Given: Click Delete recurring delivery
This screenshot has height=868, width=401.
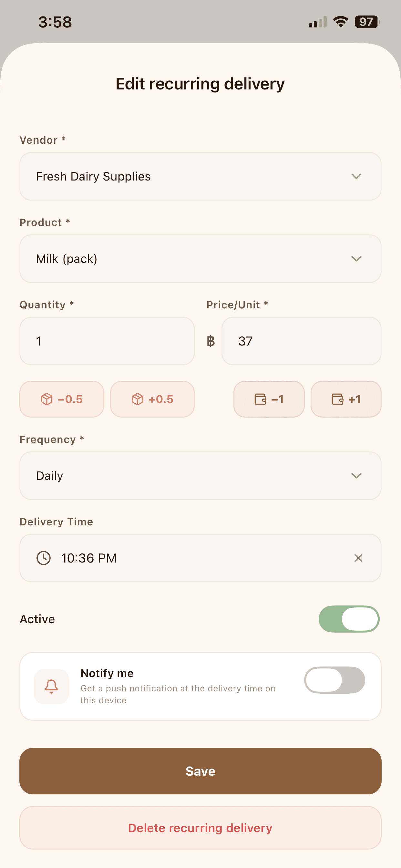Looking at the screenshot, I should pos(200,828).
